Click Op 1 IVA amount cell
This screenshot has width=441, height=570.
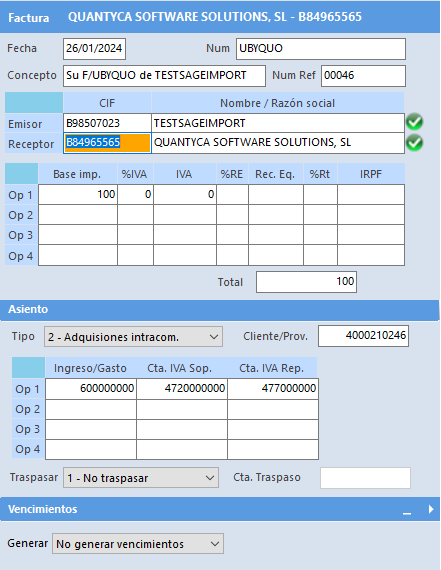pyautogui.click(x=185, y=194)
